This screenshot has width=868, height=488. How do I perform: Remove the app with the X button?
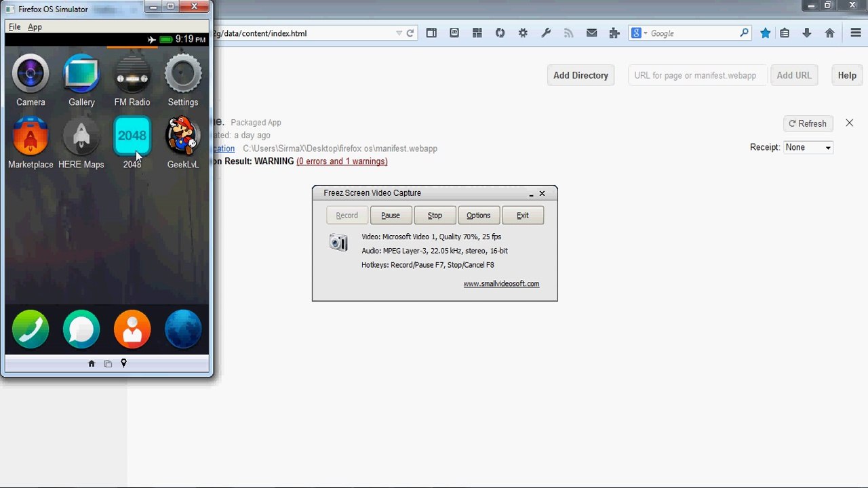[850, 123]
